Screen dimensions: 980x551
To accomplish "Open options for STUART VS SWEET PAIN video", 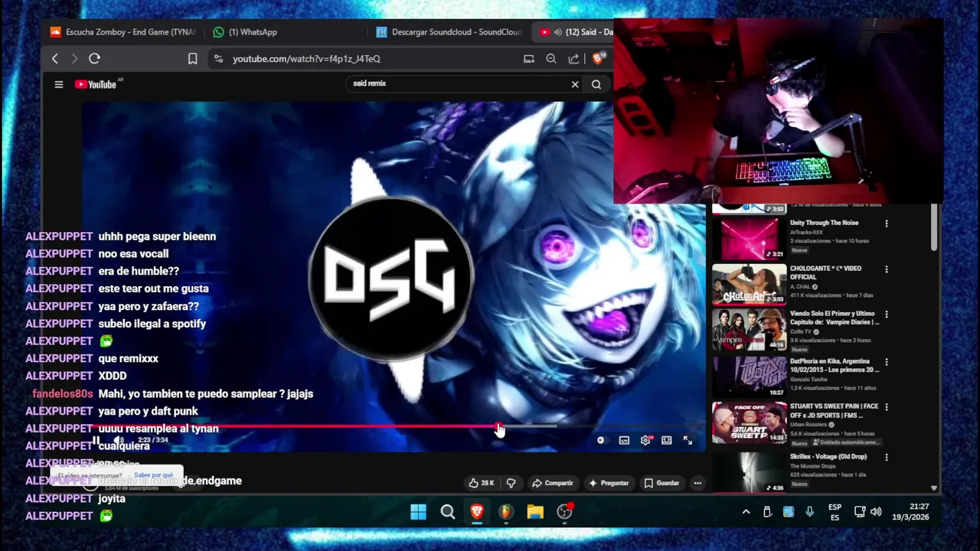I will pos(887,407).
